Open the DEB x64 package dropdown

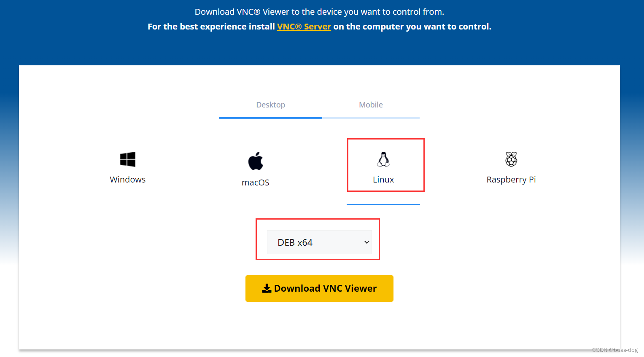319,242
